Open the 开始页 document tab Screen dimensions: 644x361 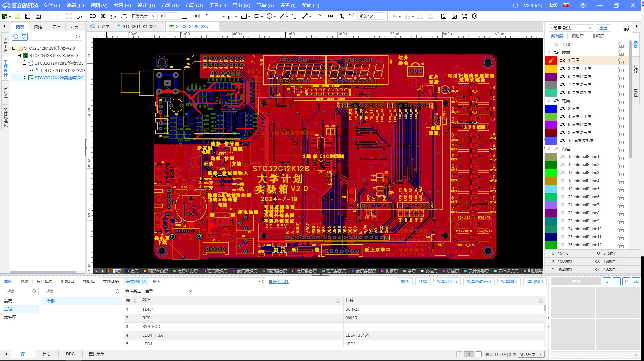[100, 26]
